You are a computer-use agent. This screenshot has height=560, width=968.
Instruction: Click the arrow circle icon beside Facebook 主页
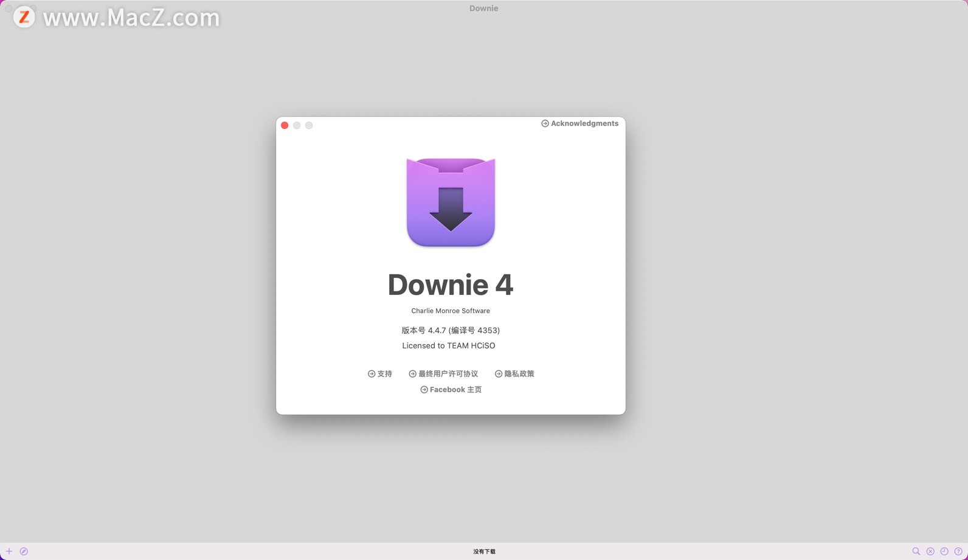click(424, 390)
